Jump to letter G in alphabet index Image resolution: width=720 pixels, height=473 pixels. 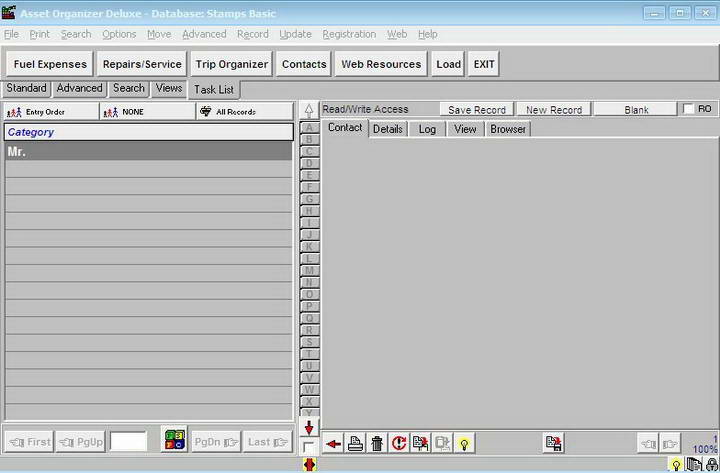(309, 199)
